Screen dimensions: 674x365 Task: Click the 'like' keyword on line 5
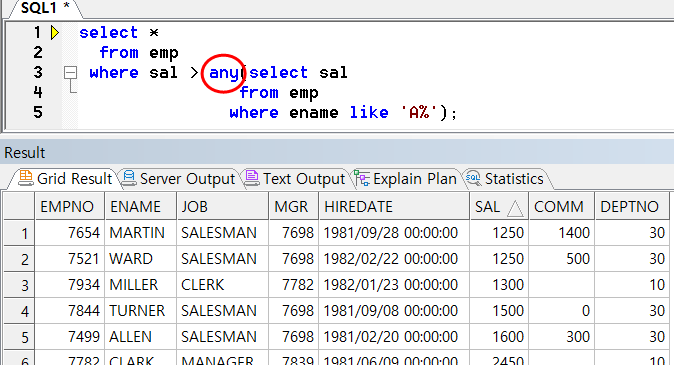click(x=369, y=113)
